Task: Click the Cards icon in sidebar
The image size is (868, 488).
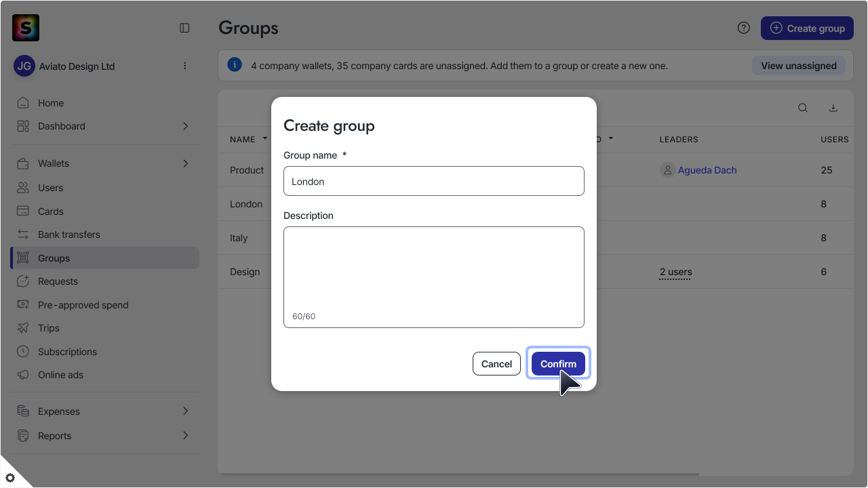Action: pyautogui.click(x=23, y=211)
